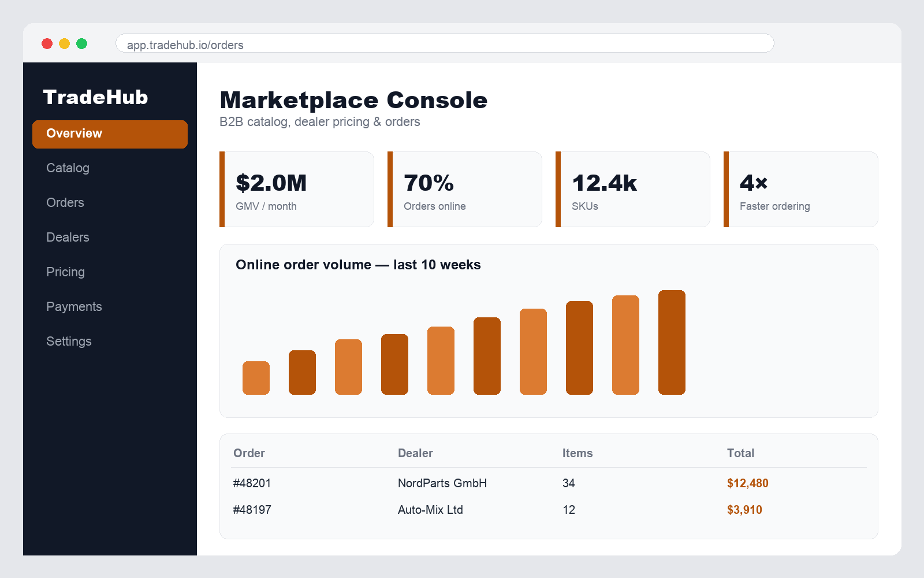Image resolution: width=924 pixels, height=578 pixels.
Task: Select dealer NordParts GmbH
Action: coord(442,483)
